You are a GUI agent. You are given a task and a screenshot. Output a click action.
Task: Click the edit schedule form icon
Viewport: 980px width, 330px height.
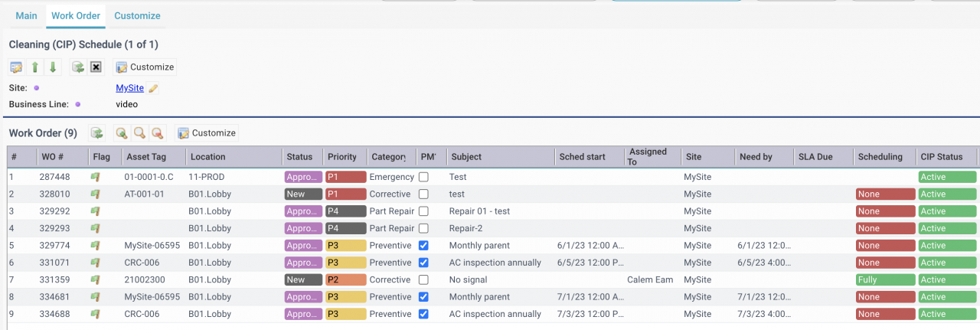(x=16, y=67)
